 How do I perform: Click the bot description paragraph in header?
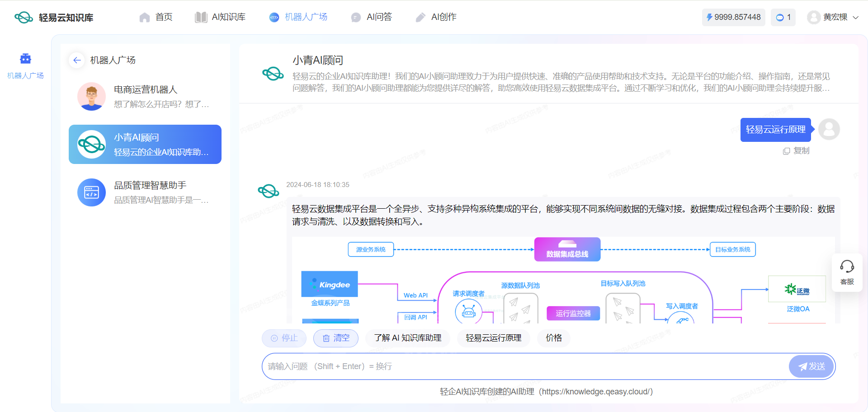click(561, 82)
